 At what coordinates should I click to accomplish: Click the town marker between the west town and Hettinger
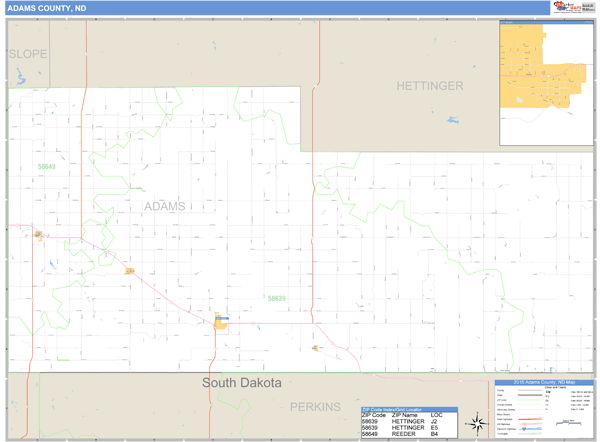(x=129, y=271)
